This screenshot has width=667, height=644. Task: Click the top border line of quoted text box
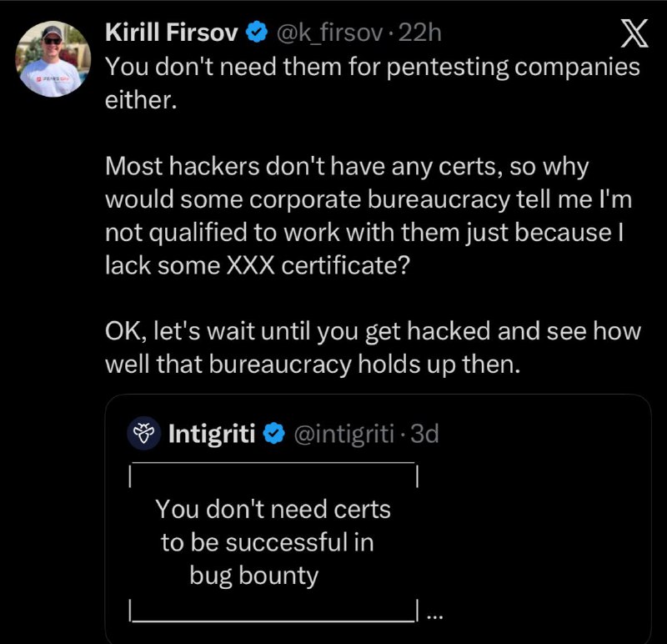(x=273, y=464)
